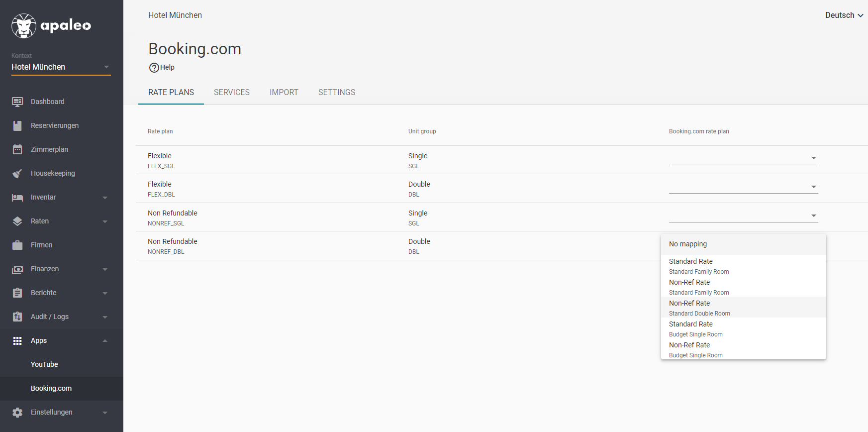Collapse the Apps submenu arrow
This screenshot has height=432, width=868.
(x=105, y=341)
